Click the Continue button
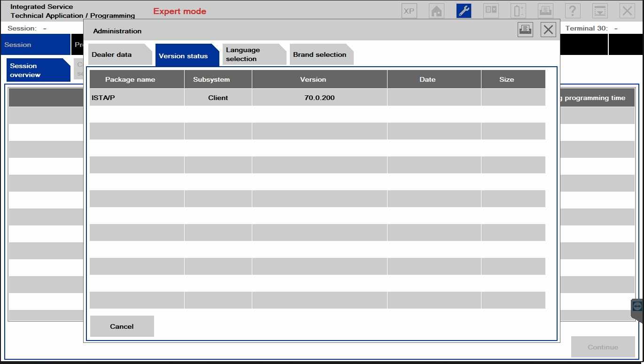The width and height of the screenshot is (644, 364). pos(603,347)
